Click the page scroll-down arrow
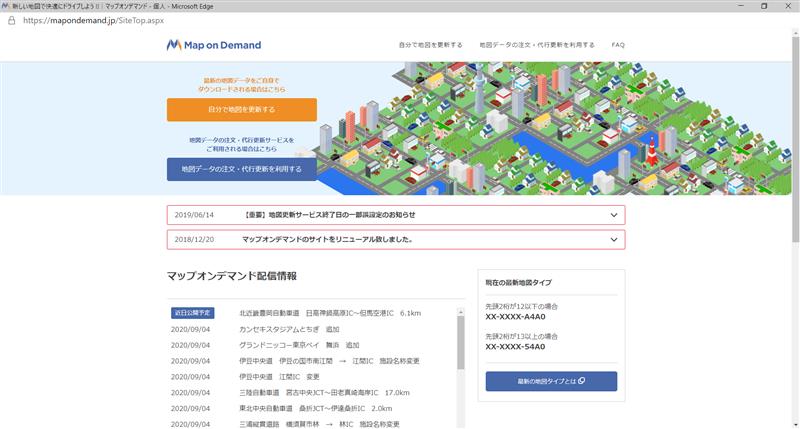The height and width of the screenshot is (429, 800). (x=795, y=425)
